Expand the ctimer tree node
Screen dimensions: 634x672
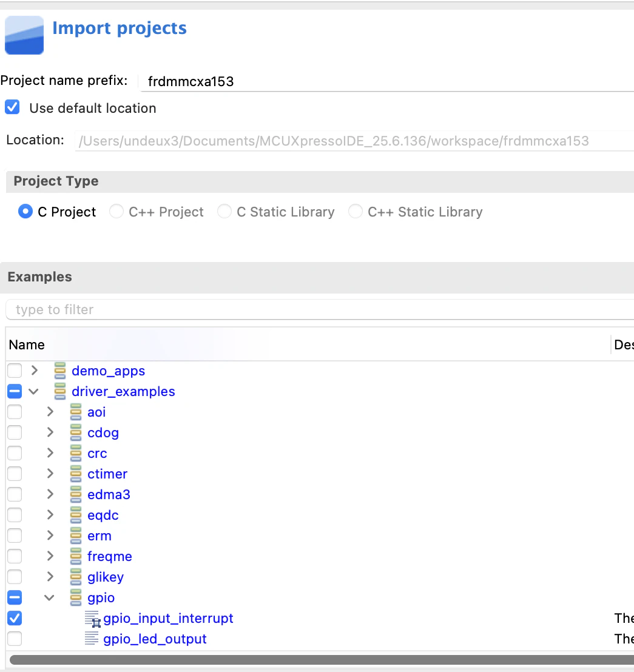coord(50,473)
